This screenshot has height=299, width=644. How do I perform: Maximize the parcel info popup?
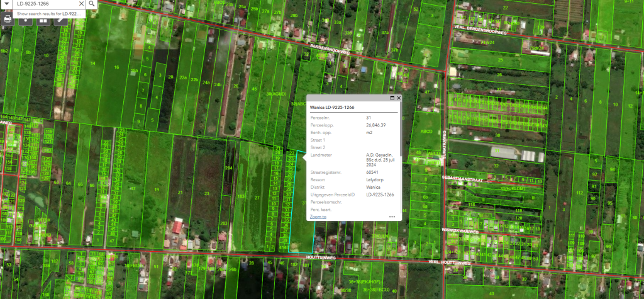(x=392, y=98)
